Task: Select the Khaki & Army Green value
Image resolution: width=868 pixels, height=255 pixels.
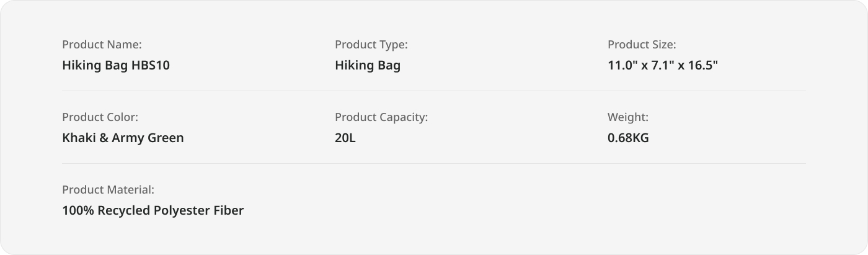Action: pos(123,138)
